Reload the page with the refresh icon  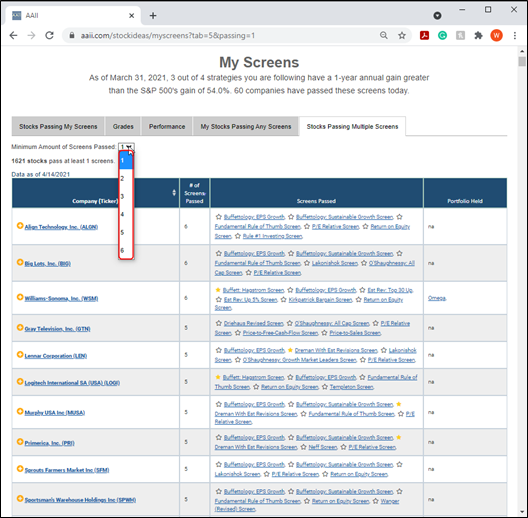[x=50, y=35]
